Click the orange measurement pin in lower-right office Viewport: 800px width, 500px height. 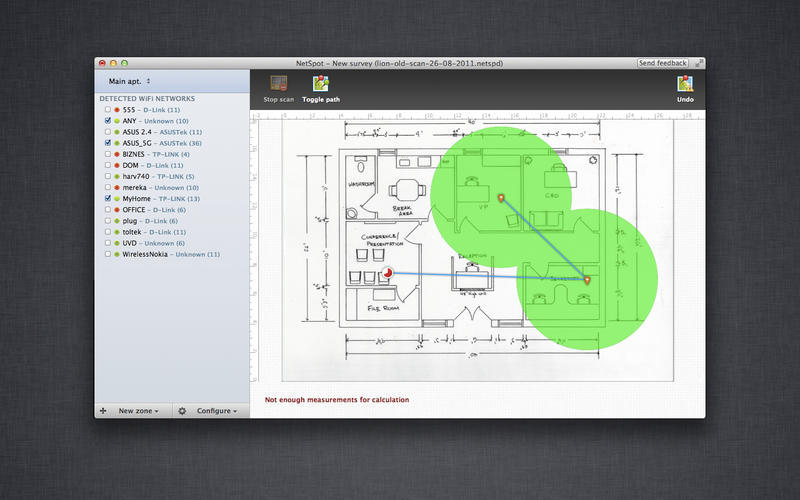pos(587,281)
